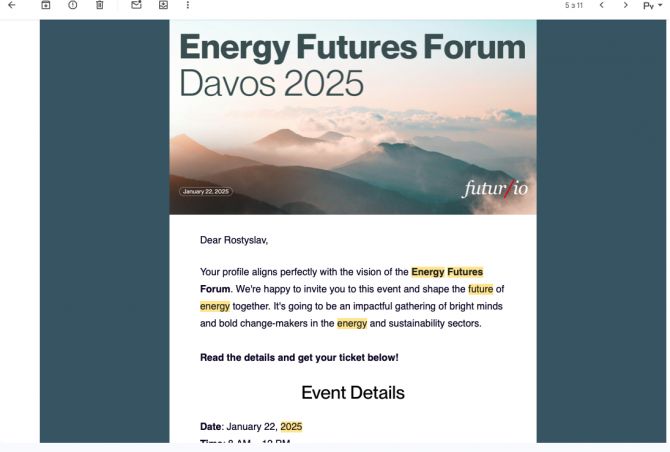Click the Dear Rostyslav greeting line
The width and height of the screenshot is (670, 452).
234,240
